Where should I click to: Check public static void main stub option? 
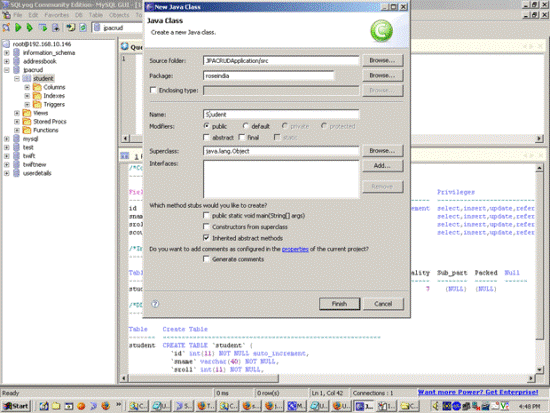point(207,215)
